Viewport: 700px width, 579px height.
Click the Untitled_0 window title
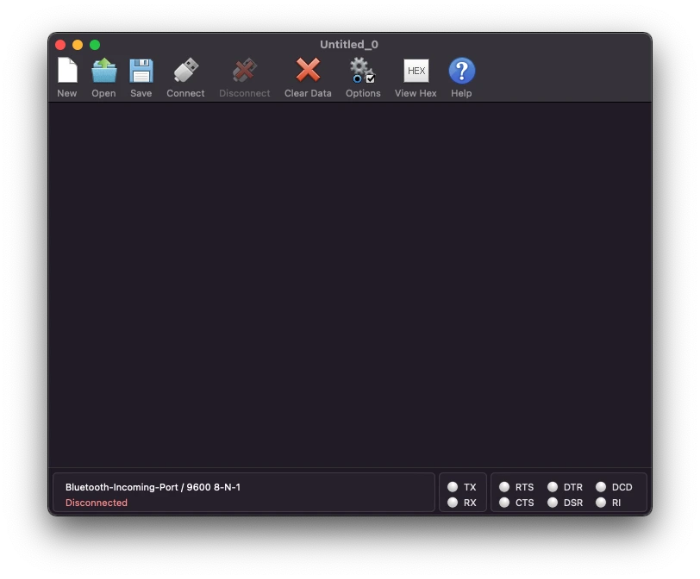(349, 44)
